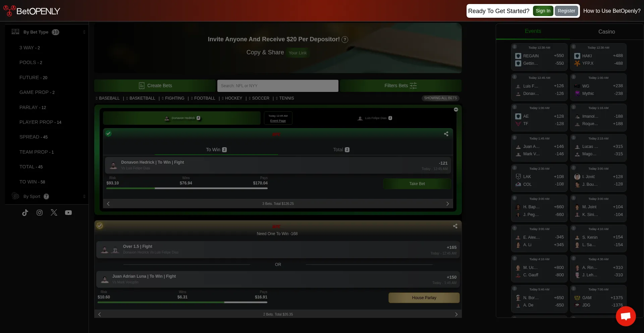Switch to the Events tab
Viewport: 644px width, 333px height.
[533, 32]
